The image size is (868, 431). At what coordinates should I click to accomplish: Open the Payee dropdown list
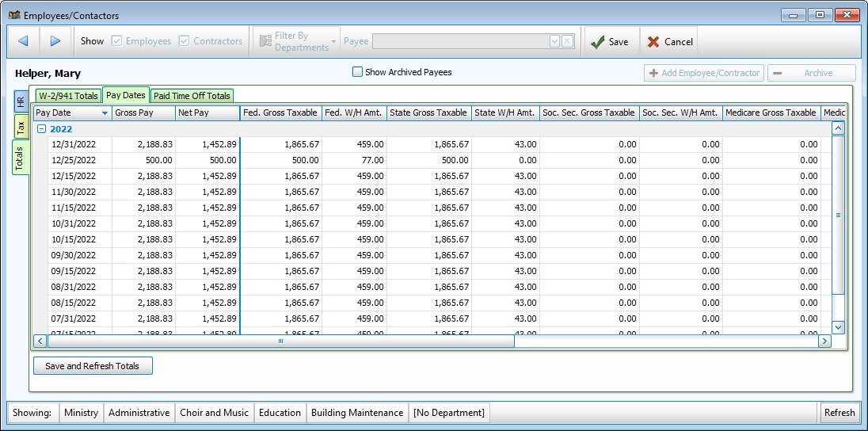[554, 41]
